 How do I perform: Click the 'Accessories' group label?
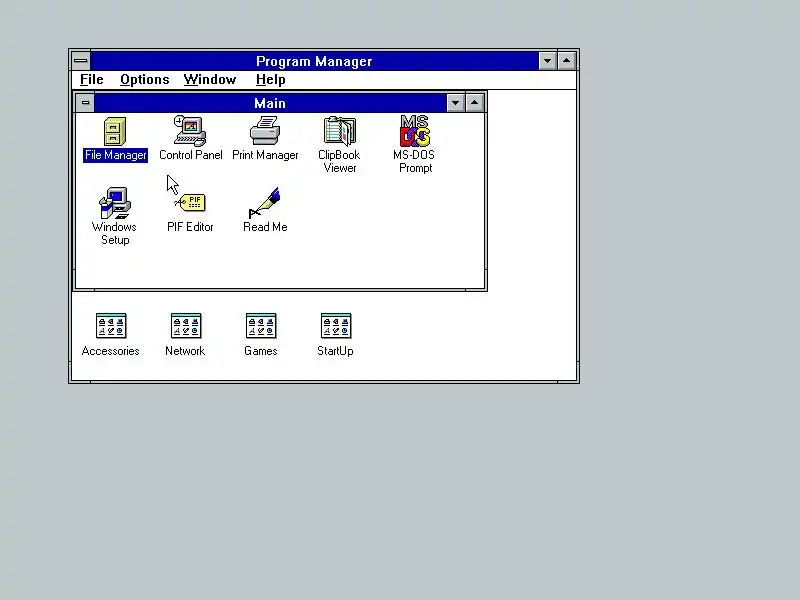tap(111, 351)
